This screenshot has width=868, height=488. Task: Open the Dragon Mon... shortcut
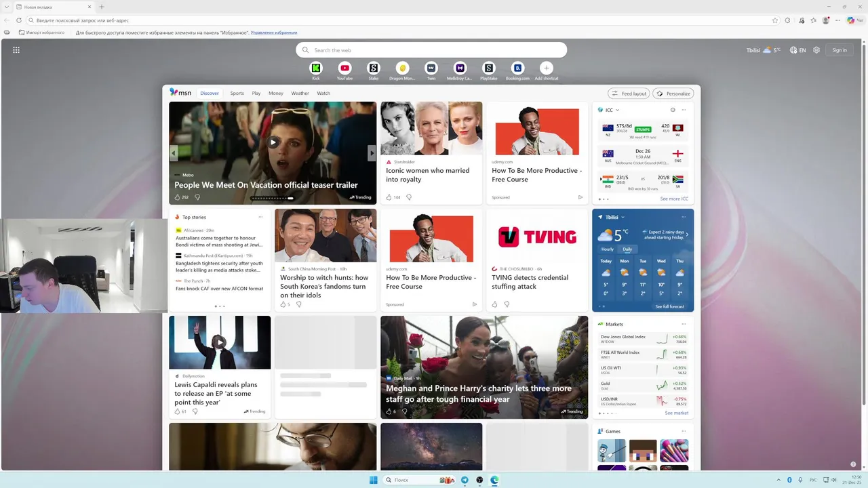click(x=402, y=68)
